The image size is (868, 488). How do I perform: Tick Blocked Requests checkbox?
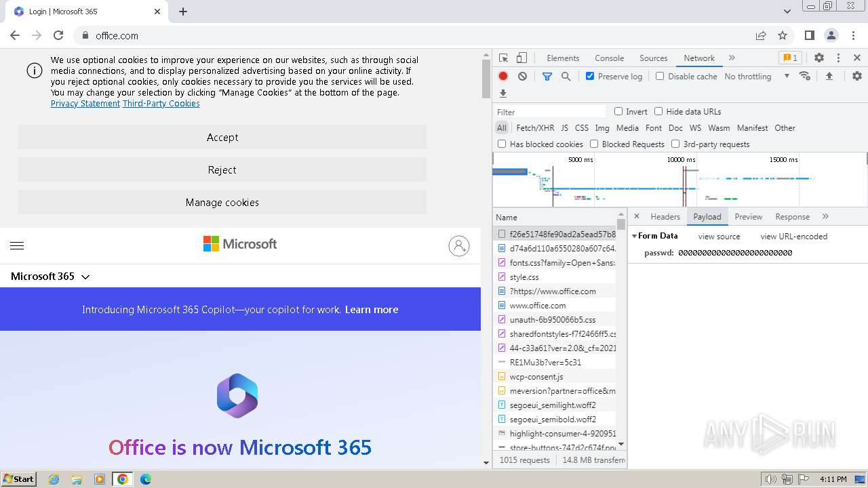(x=594, y=144)
